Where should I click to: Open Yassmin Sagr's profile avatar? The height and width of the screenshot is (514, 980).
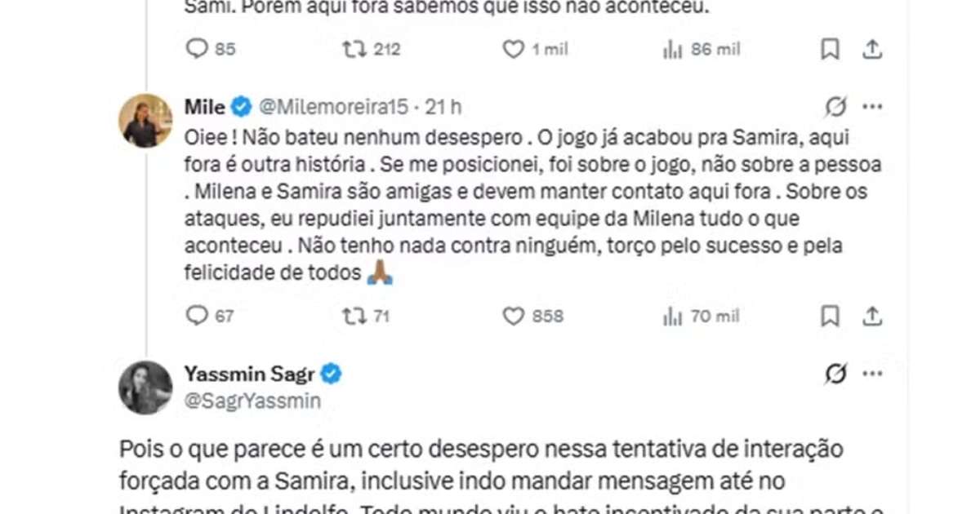[x=146, y=388]
